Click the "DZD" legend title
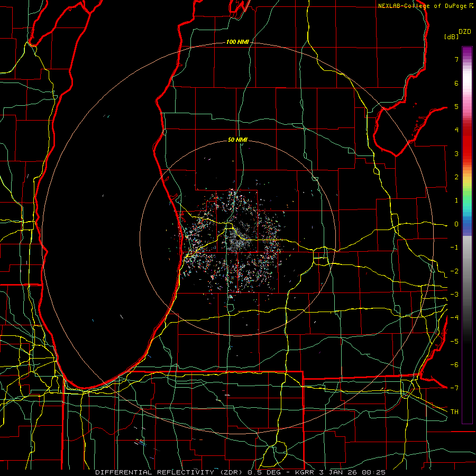476x476 pixels. [465, 32]
